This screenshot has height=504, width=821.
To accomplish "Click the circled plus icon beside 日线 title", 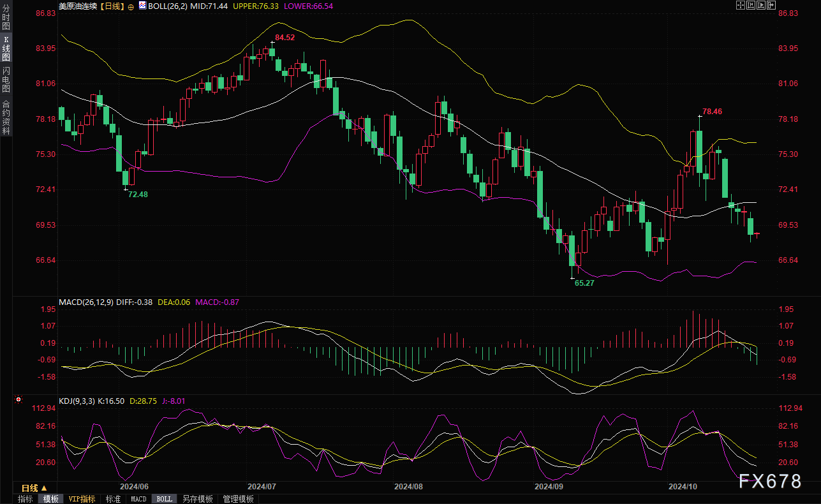I will click(x=131, y=6).
